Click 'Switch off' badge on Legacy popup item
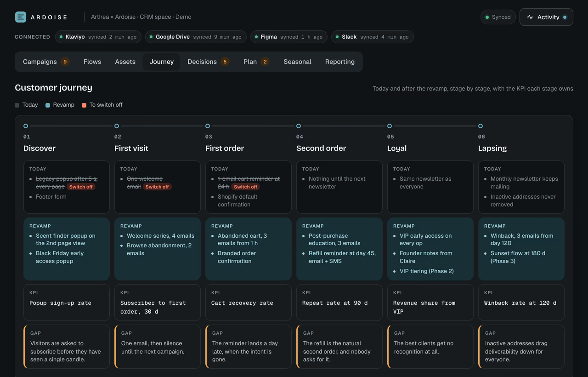Screen dimensions: 588x377 click(81, 187)
